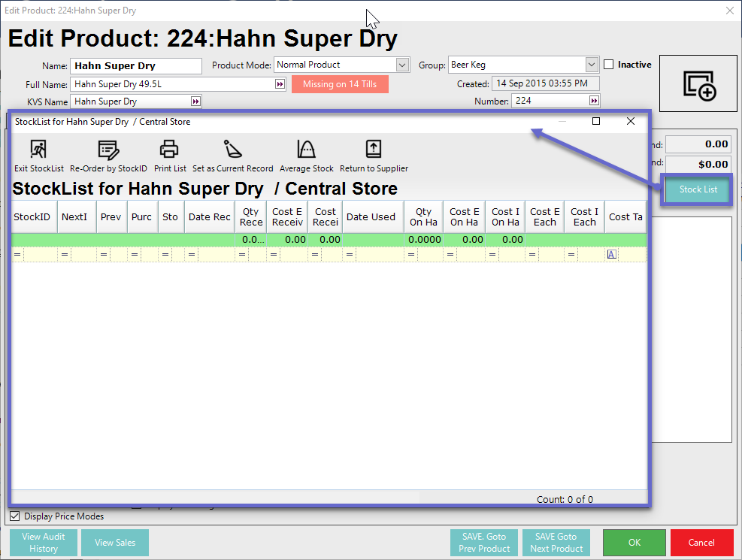Click the add image icon box

pos(698,83)
